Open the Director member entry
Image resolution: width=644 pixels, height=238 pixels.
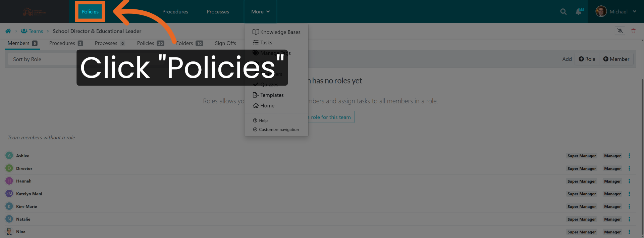tap(24, 169)
